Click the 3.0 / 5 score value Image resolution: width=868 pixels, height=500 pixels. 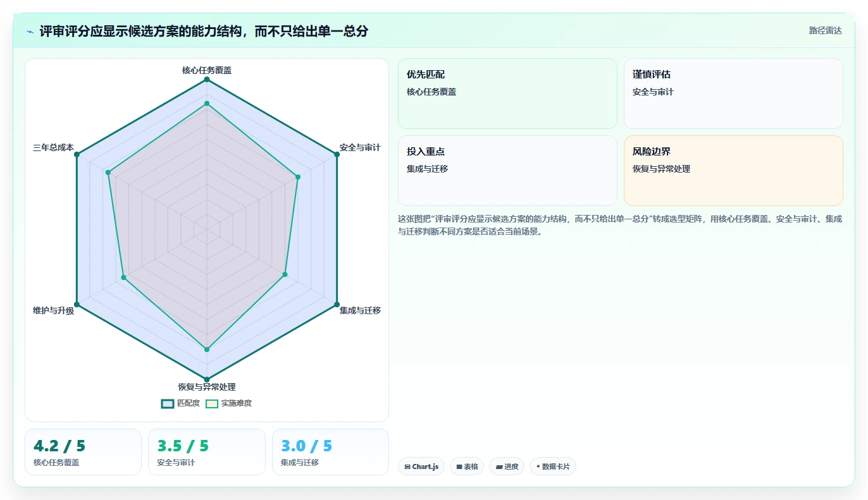coord(306,446)
